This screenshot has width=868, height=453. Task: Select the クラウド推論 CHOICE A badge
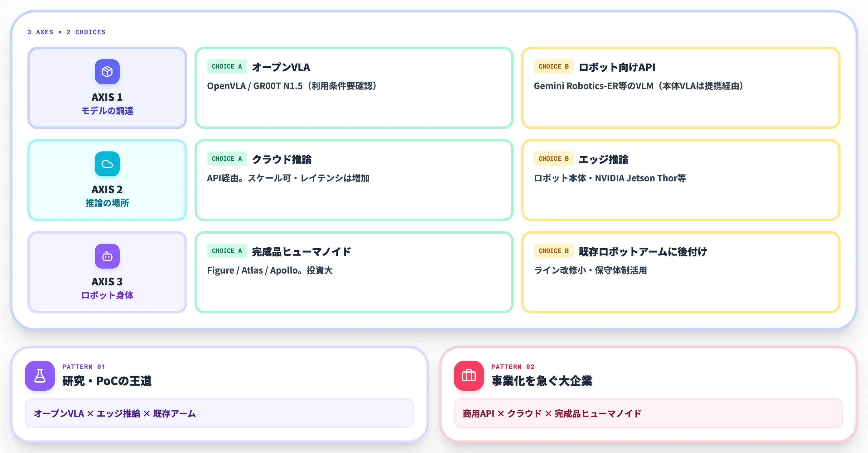(227, 159)
